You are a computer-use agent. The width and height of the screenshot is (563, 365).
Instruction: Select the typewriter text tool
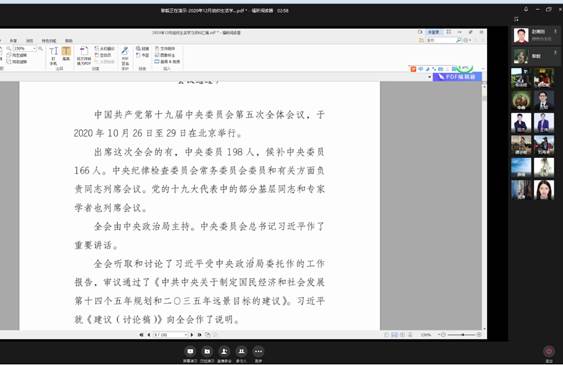(x=53, y=55)
